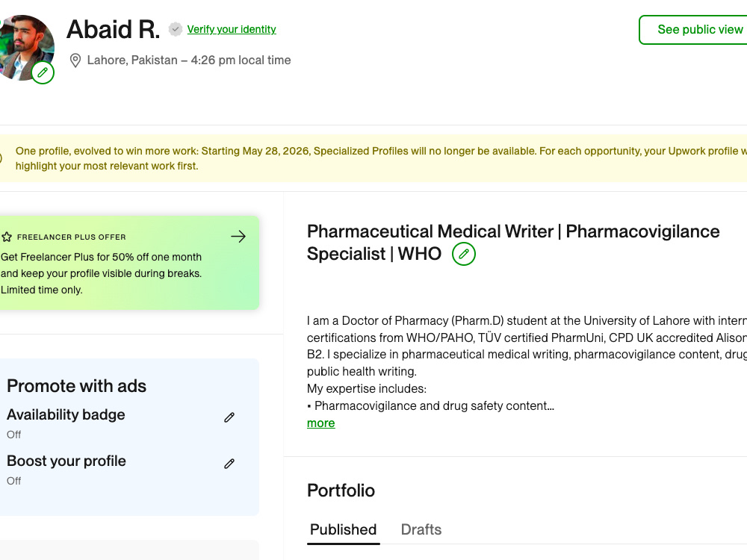Viewport: 747px width, 560px height.
Task: Click the Boost your profile label
Action: pos(66,461)
